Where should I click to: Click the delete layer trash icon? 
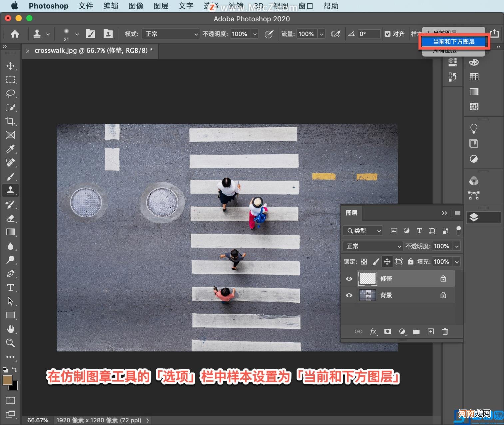pyautogui.click(x=445, y=331)
